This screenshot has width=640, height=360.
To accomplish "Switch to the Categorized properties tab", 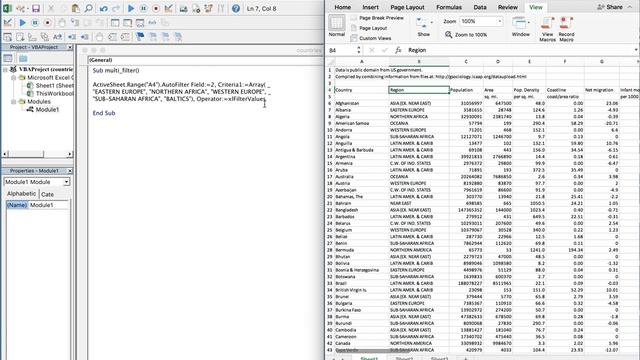I will (48, 194).
